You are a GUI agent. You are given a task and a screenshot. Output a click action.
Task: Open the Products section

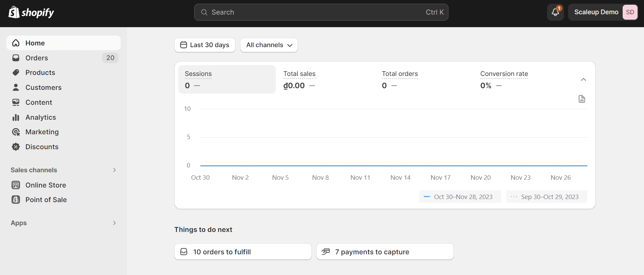pos(63,73)
